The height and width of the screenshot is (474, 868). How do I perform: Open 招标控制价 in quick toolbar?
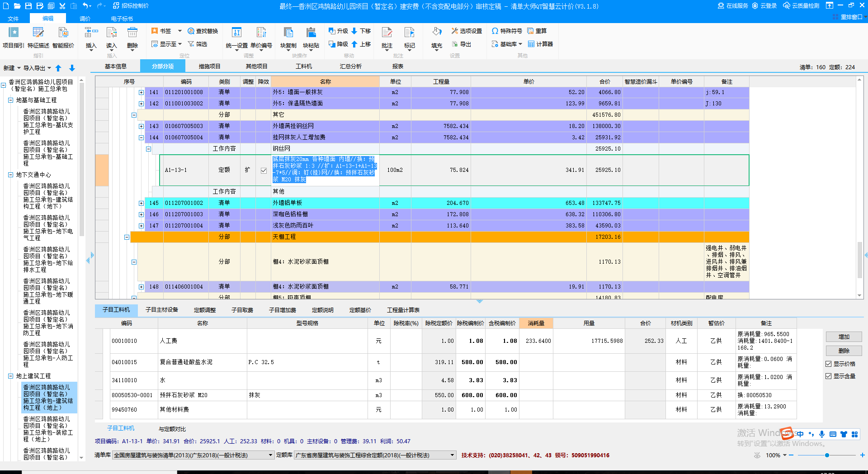(131, 6)
